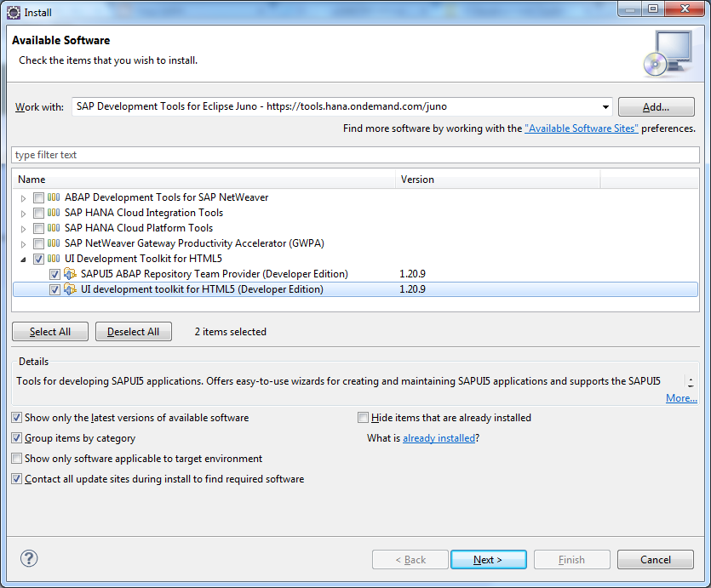Toggle Contact all update sites checkbox

(x=17, y=479)
